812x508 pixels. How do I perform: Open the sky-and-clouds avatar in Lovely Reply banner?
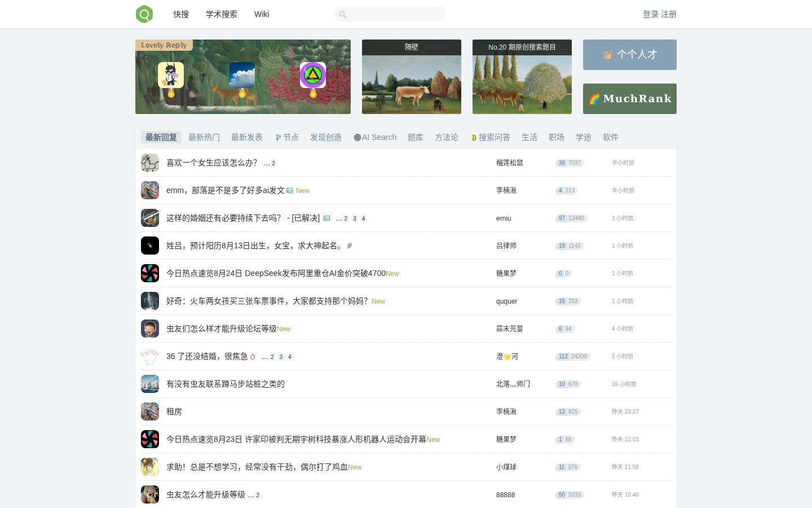point(242,75)
